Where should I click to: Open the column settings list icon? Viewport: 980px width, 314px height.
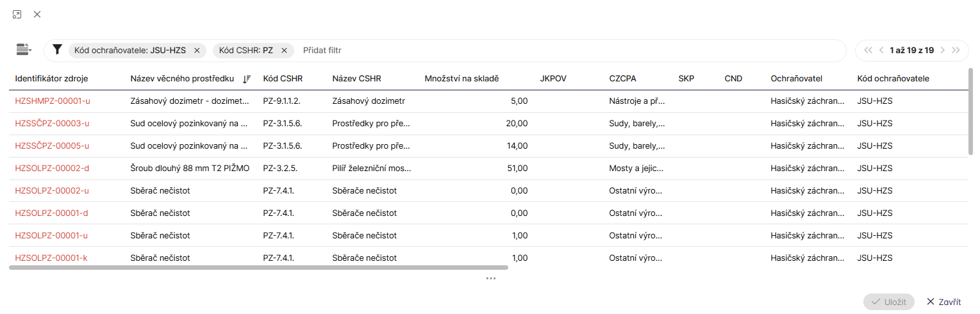click(24, 50)
